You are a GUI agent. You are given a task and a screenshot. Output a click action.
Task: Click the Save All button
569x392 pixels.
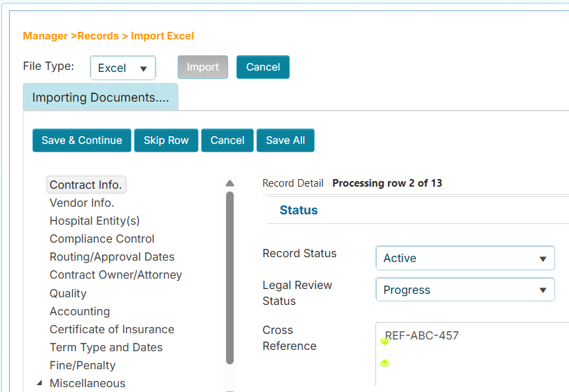pyautogui.click(x=286, y=140)
